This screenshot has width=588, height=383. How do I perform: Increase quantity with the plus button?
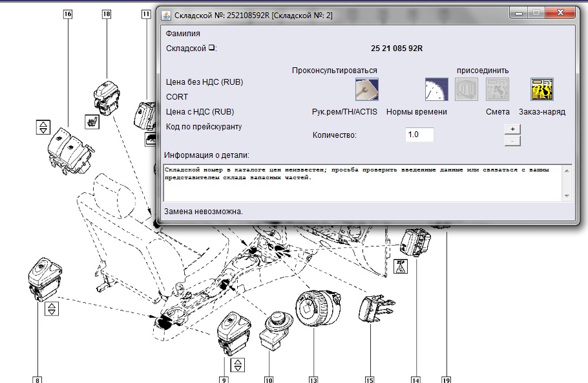pos(512,129)
